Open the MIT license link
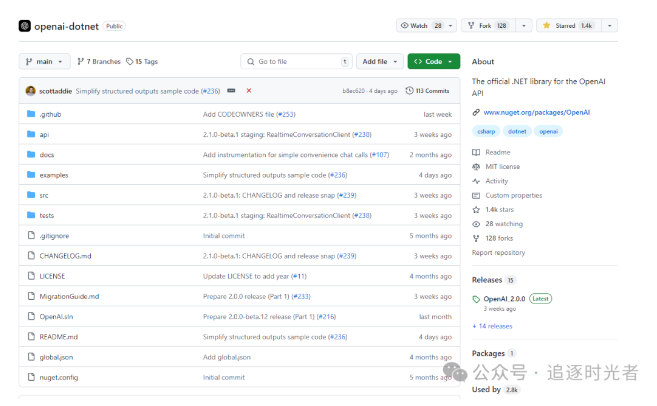The height and width of the screenshot is (406, 657). 502,167
